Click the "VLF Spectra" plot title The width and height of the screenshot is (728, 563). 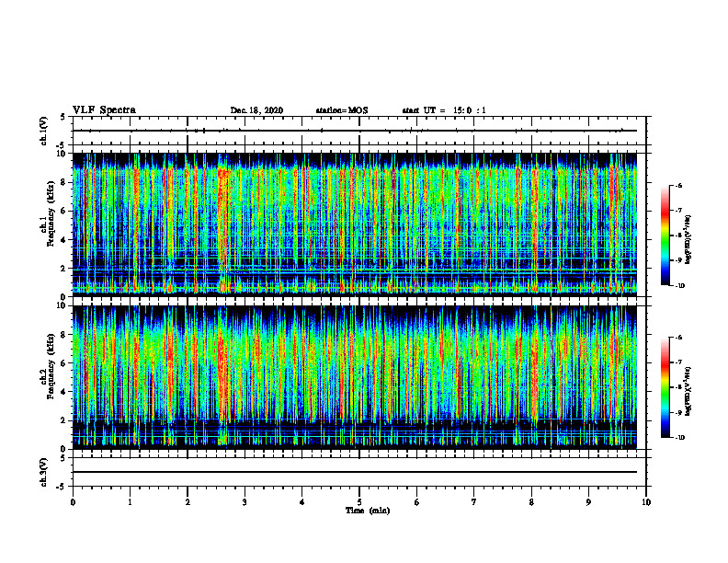[104, 109]
